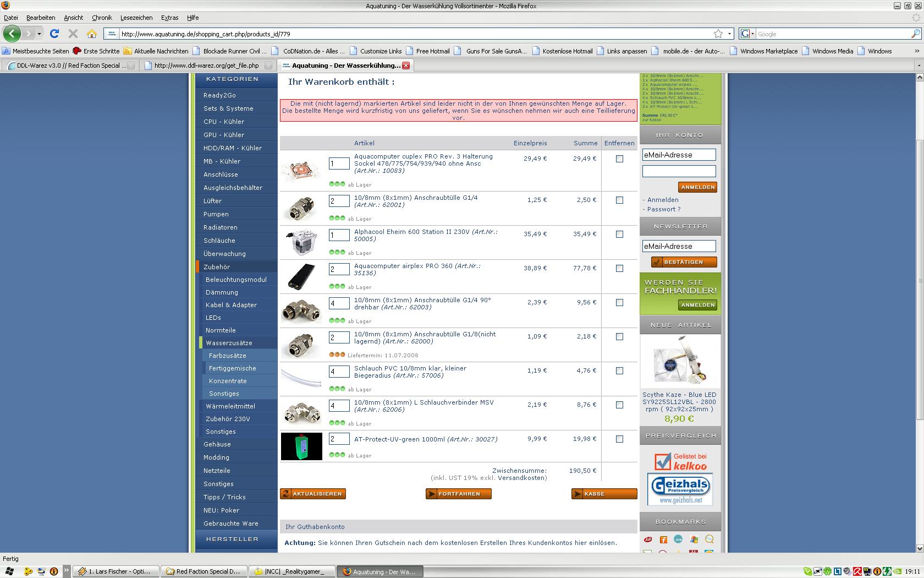This screenshot has height=578, width=924.
Task: Open the Free Hotmail bookmark
Action: (x=427, y=51)
